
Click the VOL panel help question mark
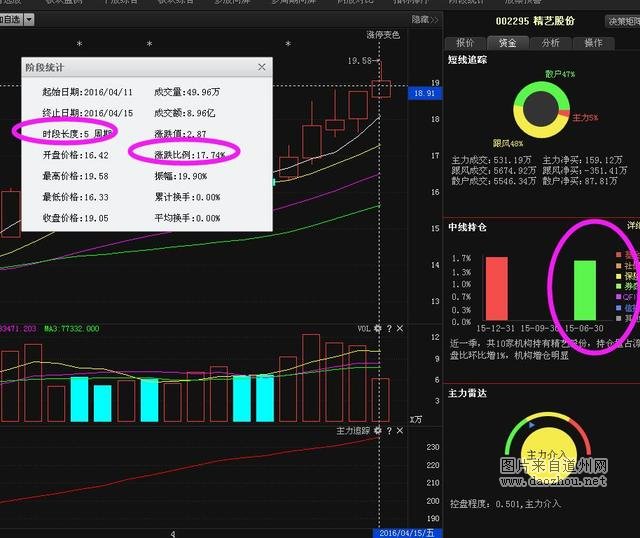389,328
